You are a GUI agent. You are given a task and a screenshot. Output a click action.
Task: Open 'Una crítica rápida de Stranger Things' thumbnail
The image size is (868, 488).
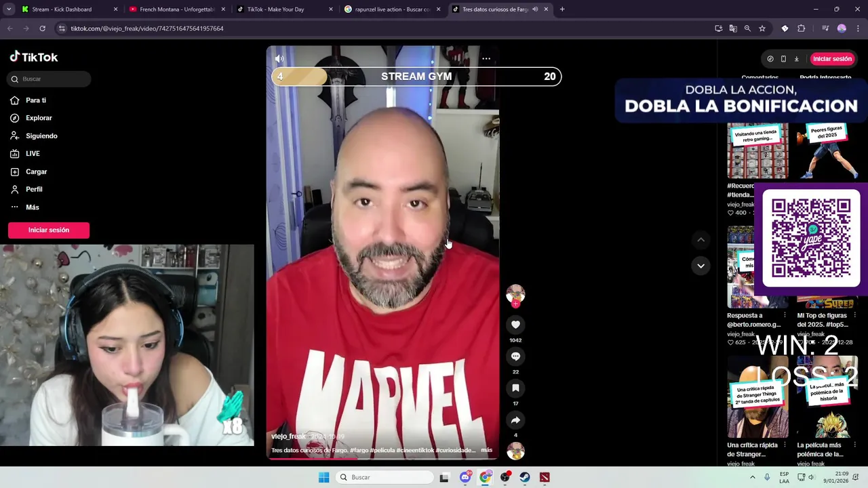(757, 397)
